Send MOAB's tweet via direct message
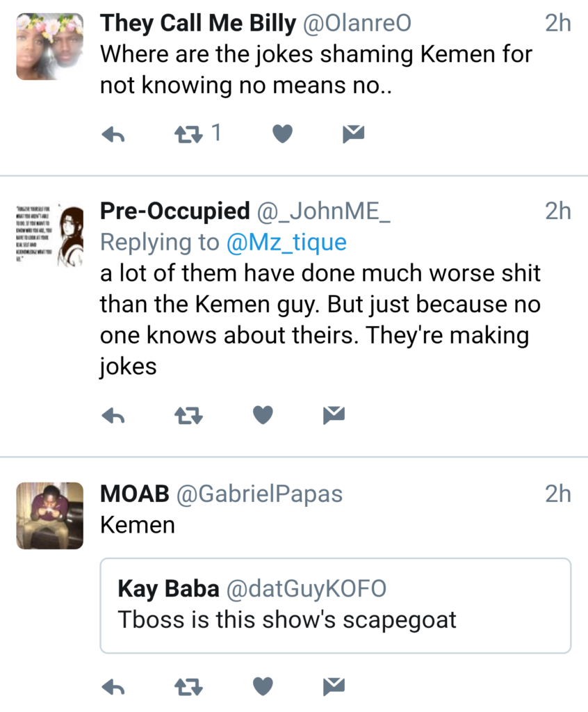The height and width of the screenshot is (712, 588). (x=334, y=687)
